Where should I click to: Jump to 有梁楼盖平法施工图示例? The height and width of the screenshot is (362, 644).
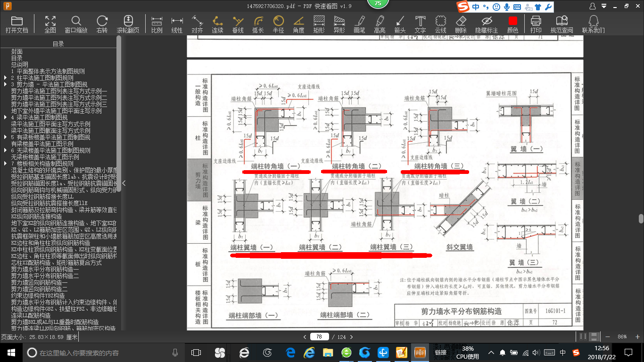click(42, 144)
